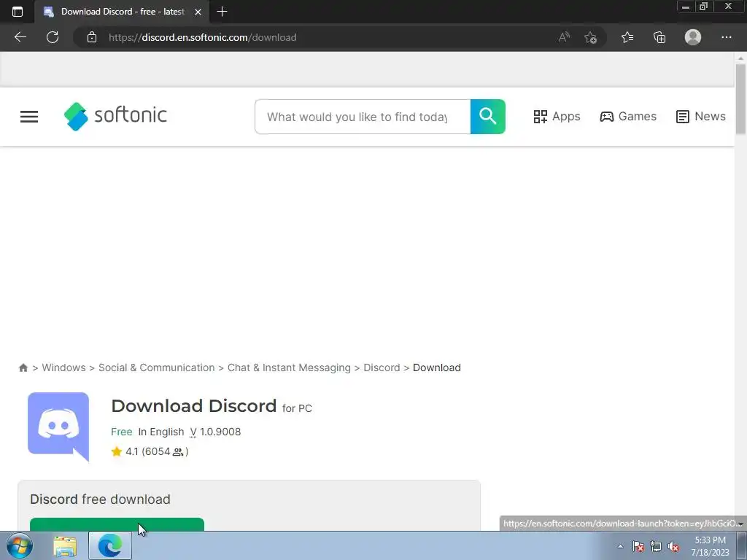
Task: Click the yellow rating star
Action: pyautogui.click(x=116, y=451)
